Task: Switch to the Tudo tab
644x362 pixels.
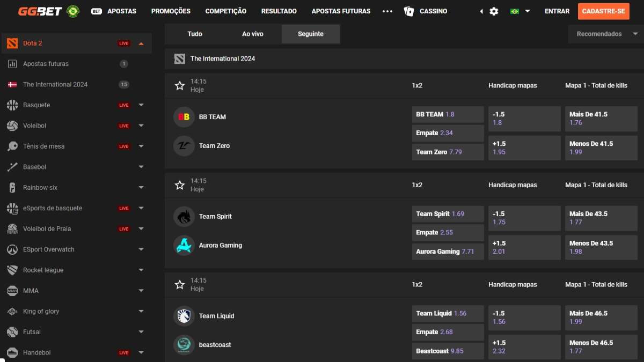Action: click(195, 34)
